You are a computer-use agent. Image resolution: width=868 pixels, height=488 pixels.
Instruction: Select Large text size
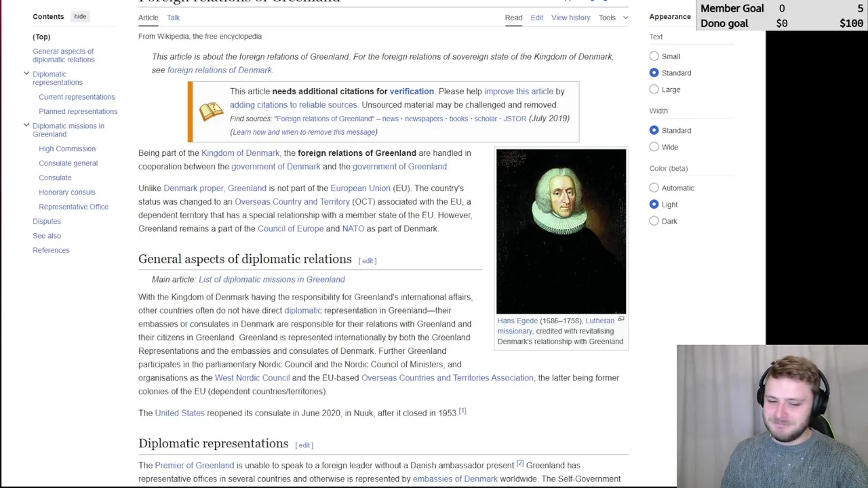tap(654, 89)
